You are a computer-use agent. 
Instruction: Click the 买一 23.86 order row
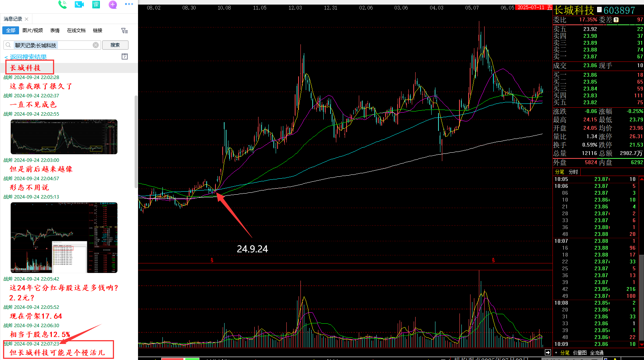tap(598, 75)
